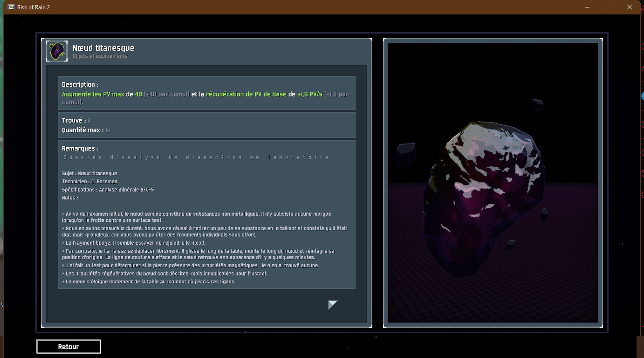Click the "Trouvé : 4" stat line
Viewport: 644px width, 358px height.
pyautogui.click(x=76, y=121)
